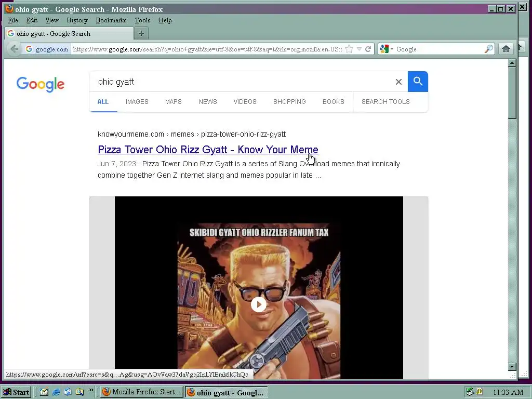The width and height of the screenshot is (532, 399).
Task: Click the blue Google search button
Action: (x=418, y=82)
